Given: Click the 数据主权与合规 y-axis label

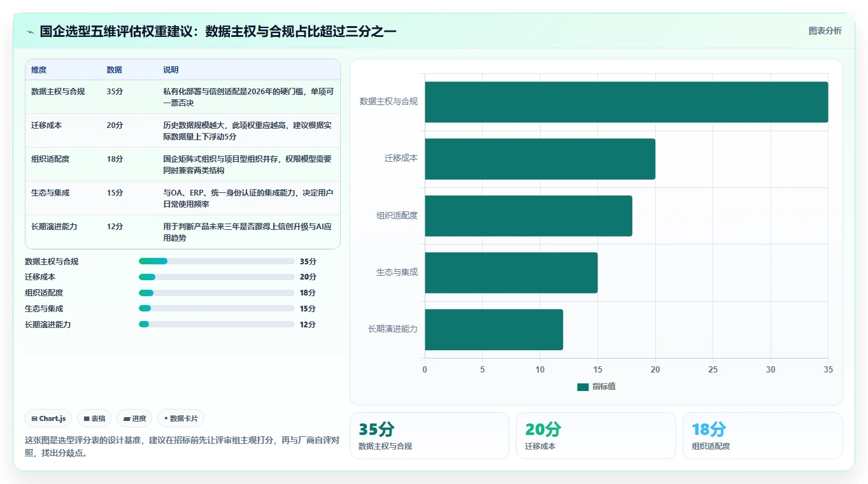Looking at the screenshot, I should pyautogui.click(x=388, y=101).
